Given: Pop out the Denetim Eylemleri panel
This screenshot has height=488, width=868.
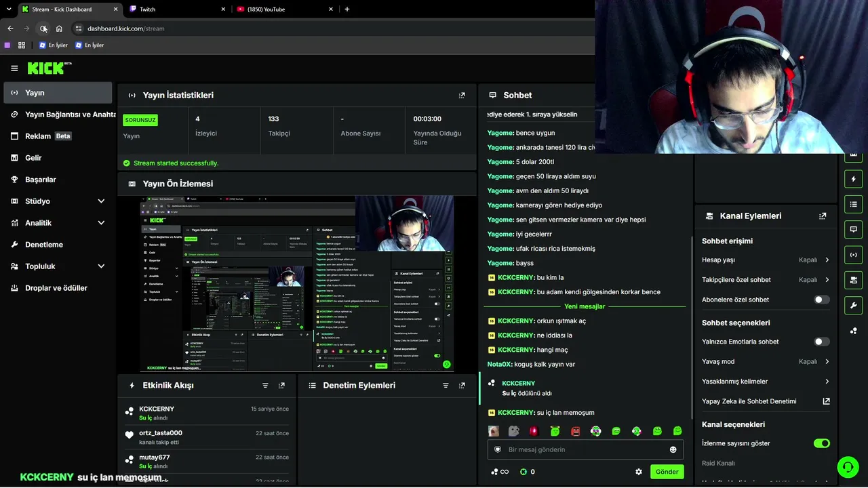Looking at the screenshot, I should (462, 386).
